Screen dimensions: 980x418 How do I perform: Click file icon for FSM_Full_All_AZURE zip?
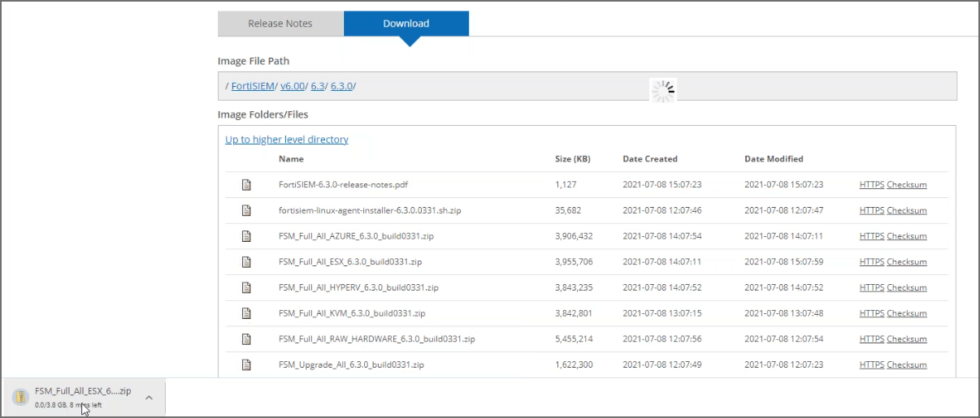tap(246, 236)
